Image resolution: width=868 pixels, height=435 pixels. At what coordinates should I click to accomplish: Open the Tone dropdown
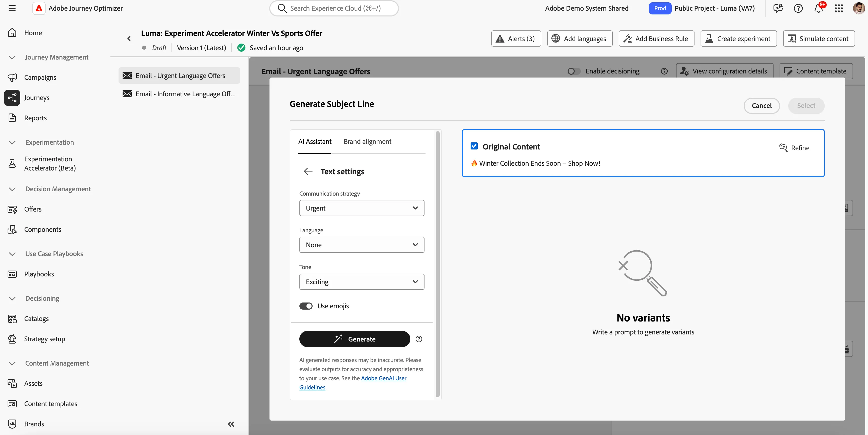coord(361,282)
